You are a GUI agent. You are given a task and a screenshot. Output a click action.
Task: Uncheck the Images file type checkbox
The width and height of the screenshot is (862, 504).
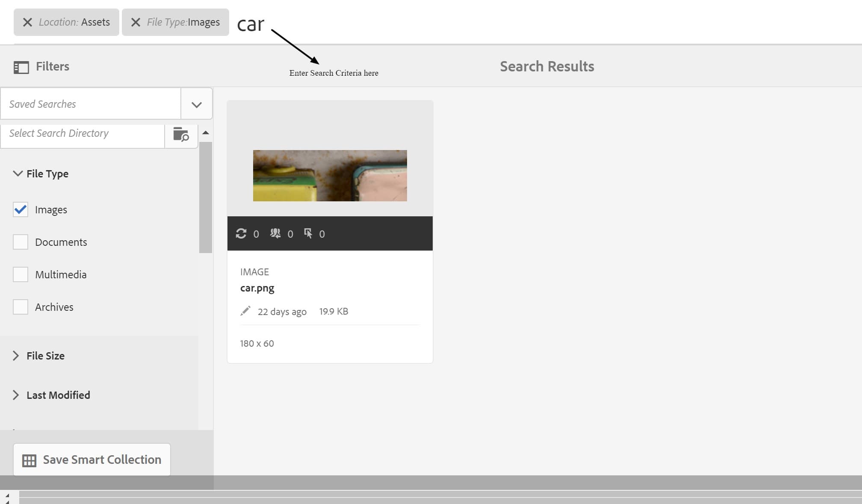21,209
